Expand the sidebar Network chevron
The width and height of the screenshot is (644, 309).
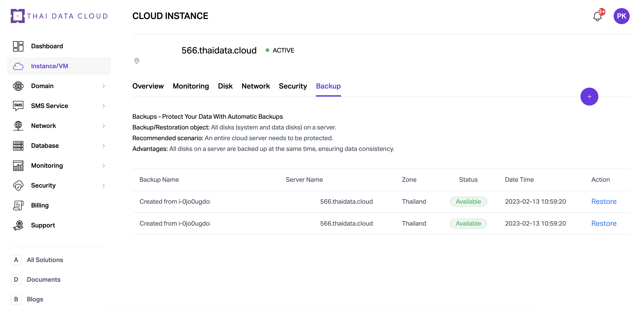point(104,126)
